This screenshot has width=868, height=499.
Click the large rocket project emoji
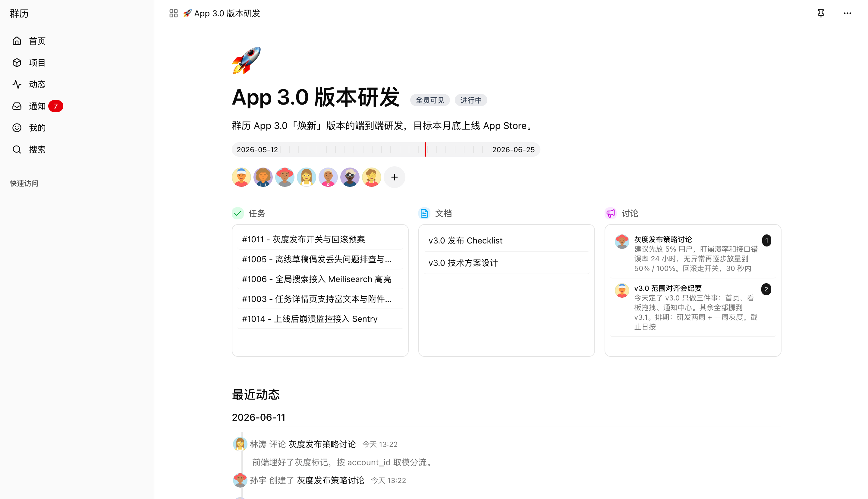tap(246, 61)
